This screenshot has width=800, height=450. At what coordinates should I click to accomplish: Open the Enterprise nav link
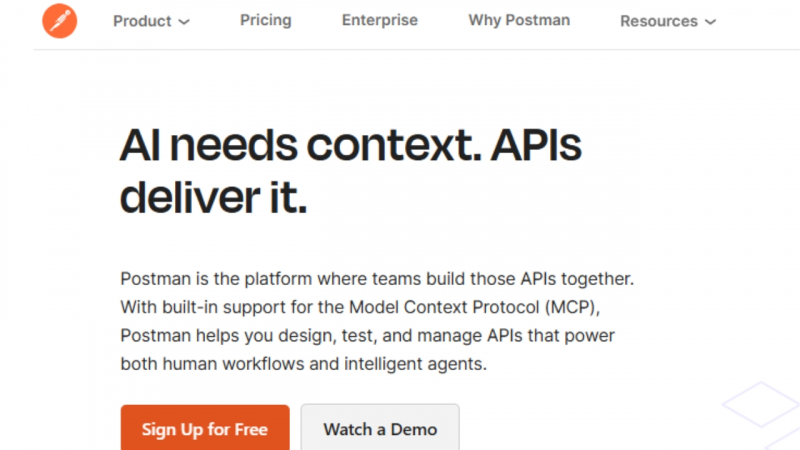[x=380, y=20]
